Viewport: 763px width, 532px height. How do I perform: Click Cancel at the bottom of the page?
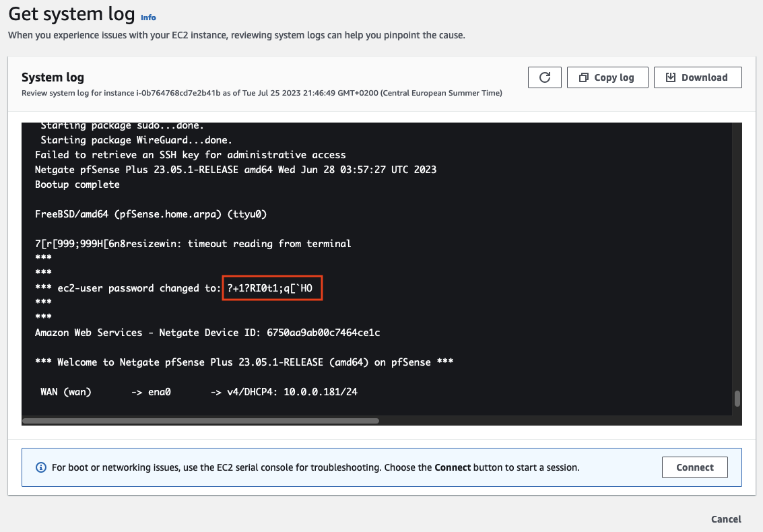(x=725, y=519)
